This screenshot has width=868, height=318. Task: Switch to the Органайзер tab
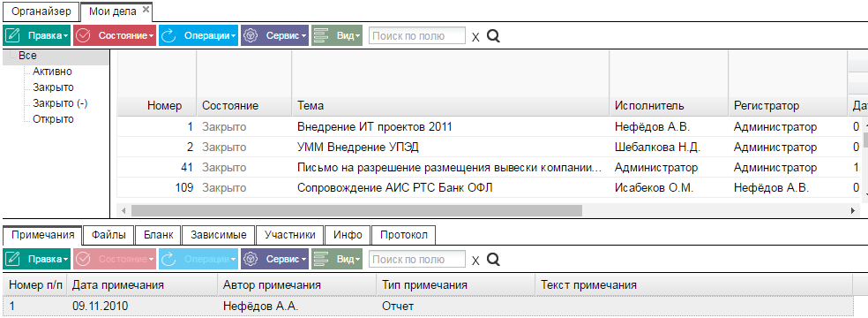click(41, 11)
